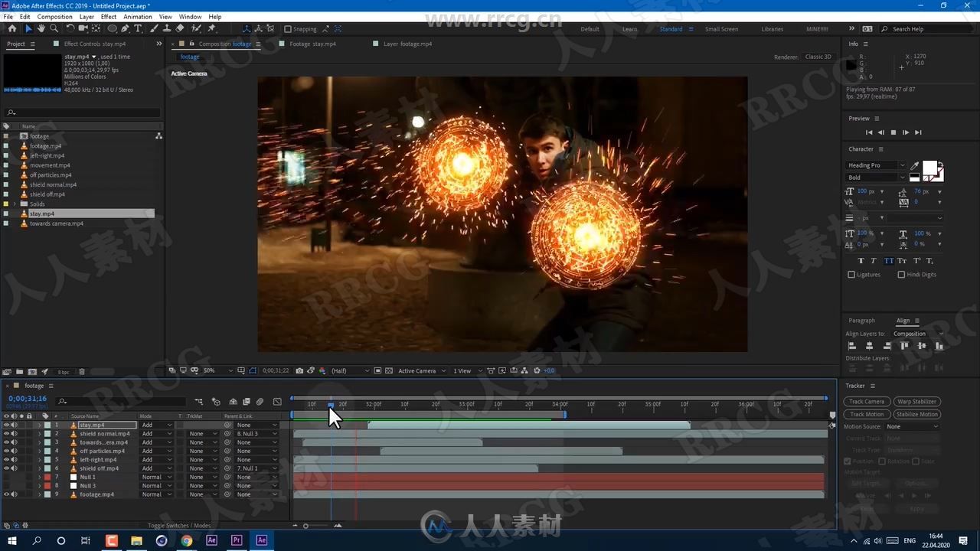Open the Composition menu

coord(55,16)
